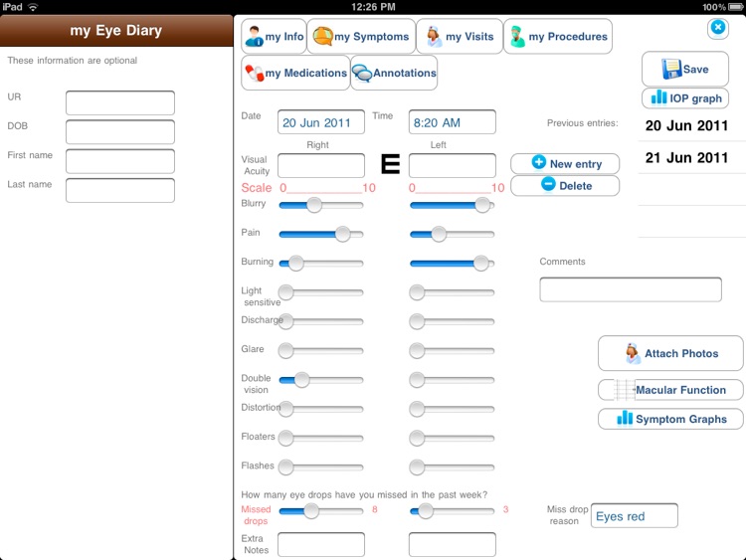Open the my Symptoms tab
Screen dimensions: 746x560
[362, 36]
